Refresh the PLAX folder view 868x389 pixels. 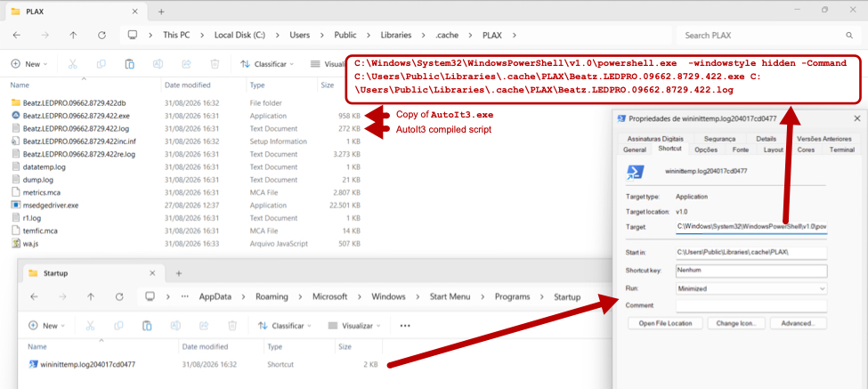[x=101, y=35]
